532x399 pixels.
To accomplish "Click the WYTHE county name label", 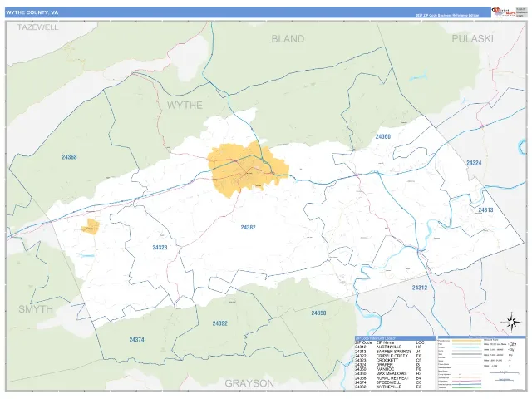I will tap(185, 106).
